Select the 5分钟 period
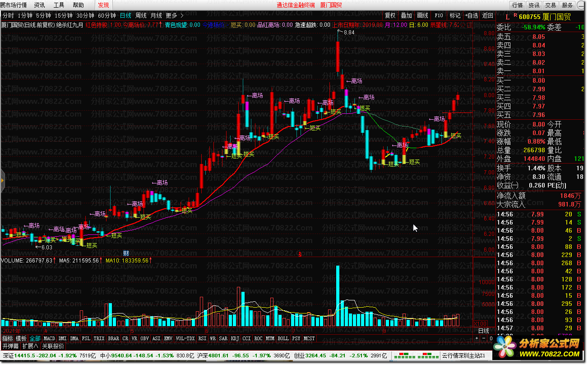 coord(43,15)
